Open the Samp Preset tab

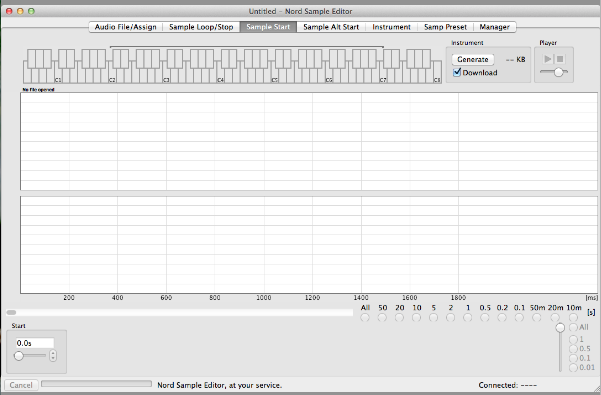point(445,27)
